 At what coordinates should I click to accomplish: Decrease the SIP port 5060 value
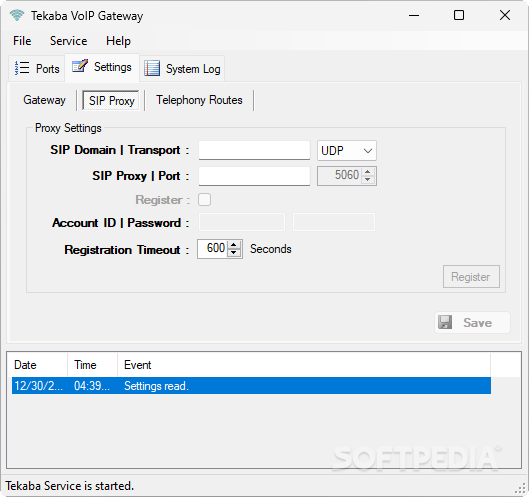367,179
